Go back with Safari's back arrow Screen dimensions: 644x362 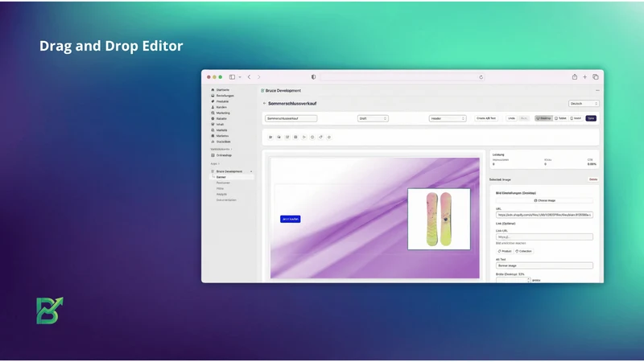[249, 77]
